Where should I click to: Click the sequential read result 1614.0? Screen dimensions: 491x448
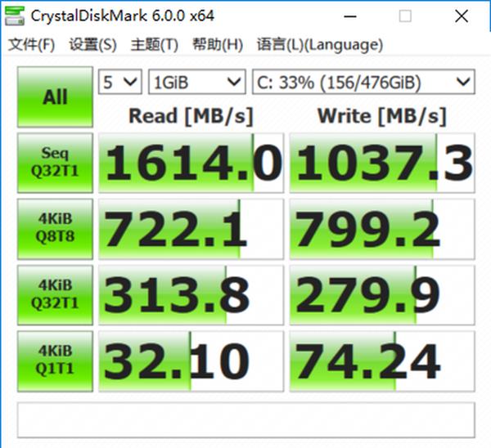(x=191, y=164)
